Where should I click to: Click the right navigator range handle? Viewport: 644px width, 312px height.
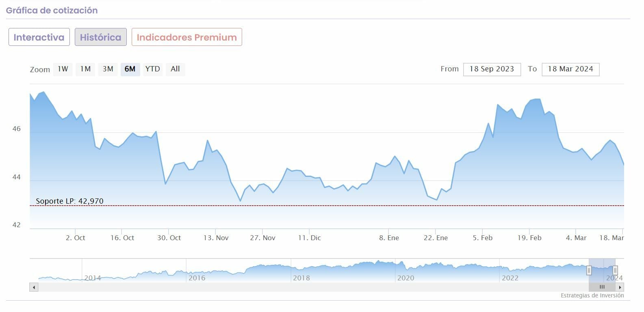pyautogui.click(x=615, y=270)
